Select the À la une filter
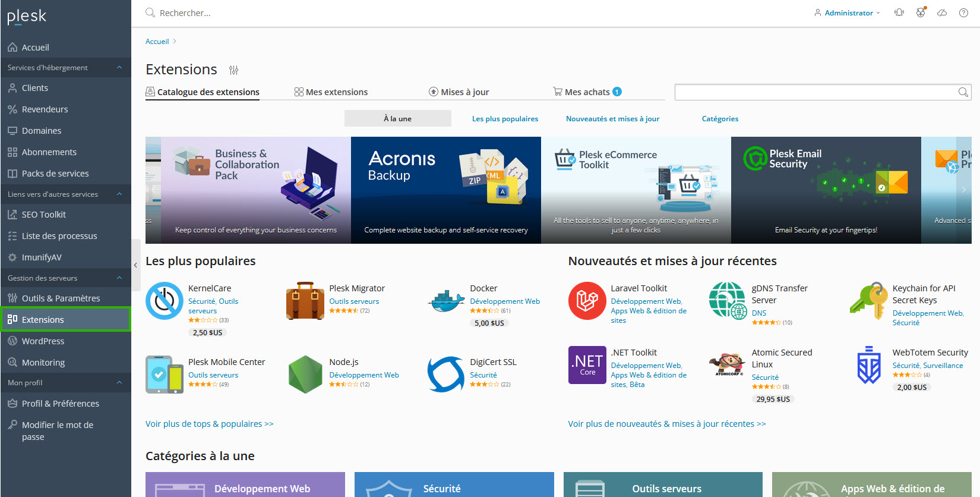Image resolution: width=980 pixels, height=497 pixels. point(398,119)
